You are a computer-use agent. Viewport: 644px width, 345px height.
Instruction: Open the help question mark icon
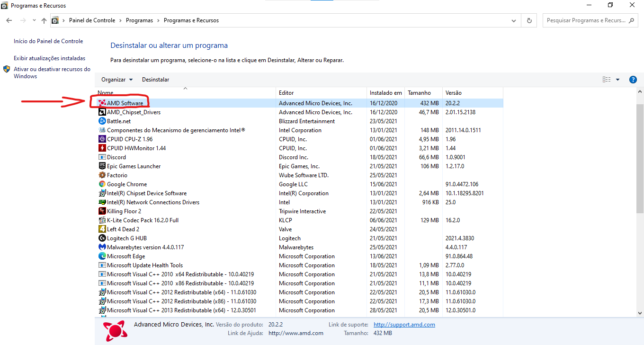pyautogui.click(x=633, y=80)
